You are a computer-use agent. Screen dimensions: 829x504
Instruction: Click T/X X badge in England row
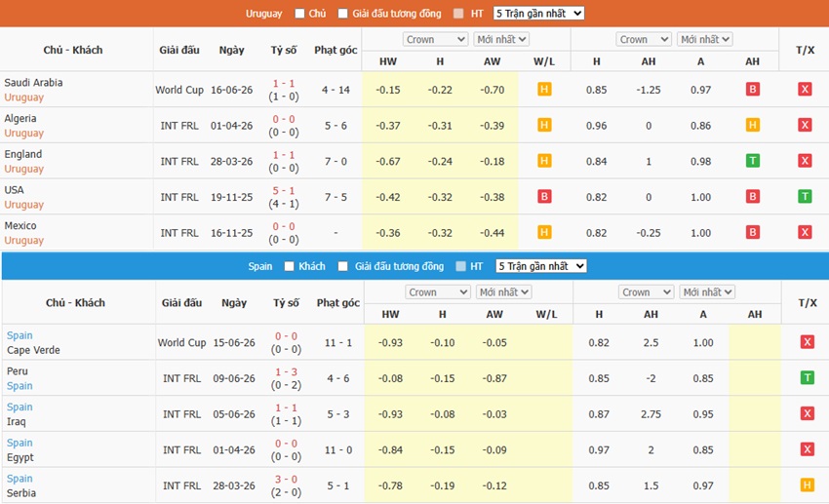coord(805,161)
